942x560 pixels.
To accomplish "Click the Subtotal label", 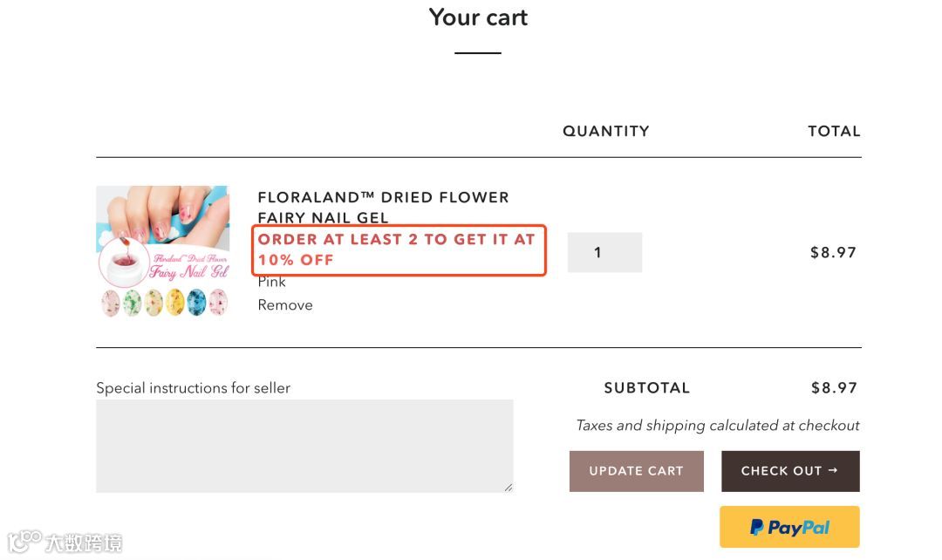I will point(646,388).
